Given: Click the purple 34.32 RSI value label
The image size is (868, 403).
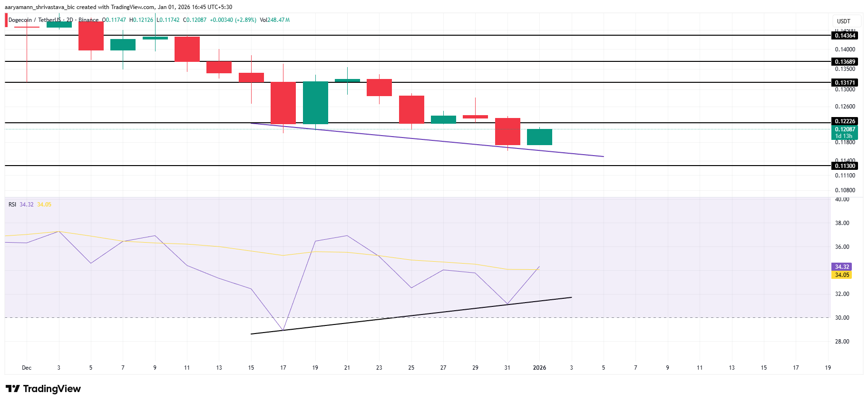Looking at the screenshot, I should [x=841, y=267].
